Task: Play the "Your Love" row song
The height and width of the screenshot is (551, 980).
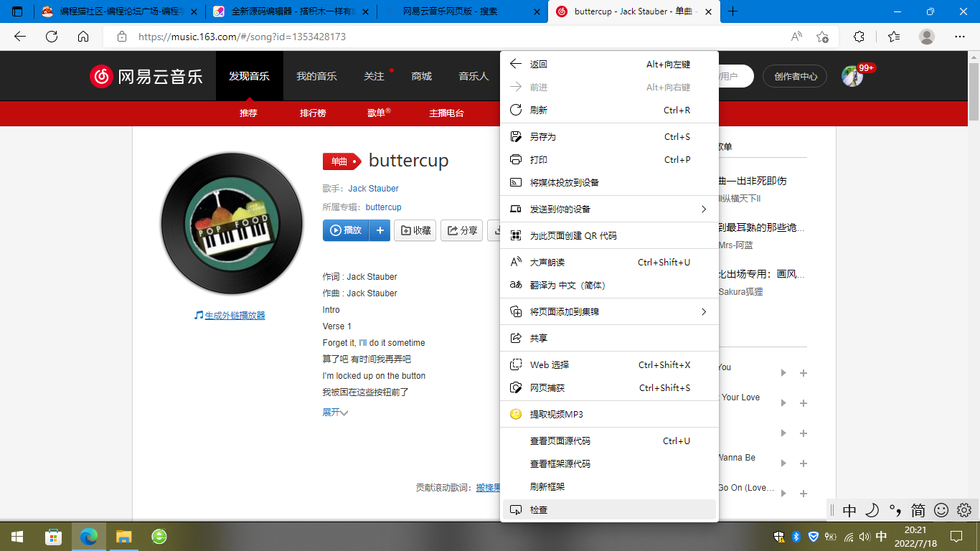Action: pyautogui.click(x=783, y=403)
